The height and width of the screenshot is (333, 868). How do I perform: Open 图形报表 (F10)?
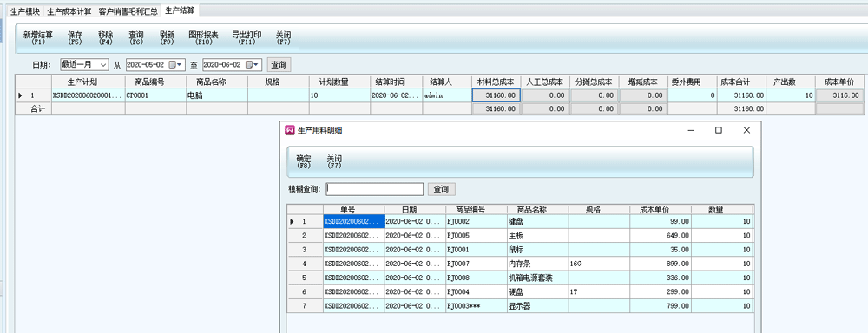[x=204, y=37]
